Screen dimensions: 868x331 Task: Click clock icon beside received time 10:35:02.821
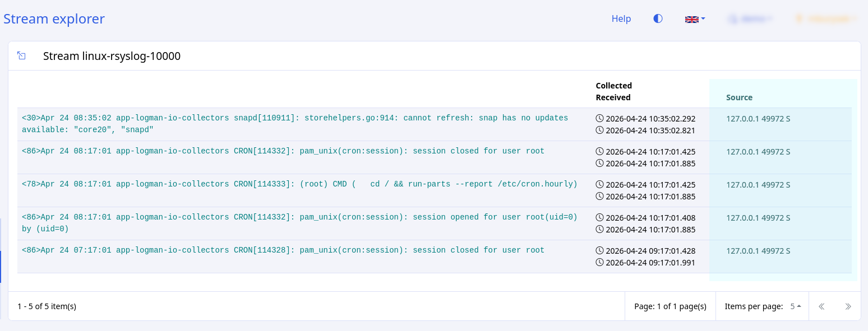(599, 130)
